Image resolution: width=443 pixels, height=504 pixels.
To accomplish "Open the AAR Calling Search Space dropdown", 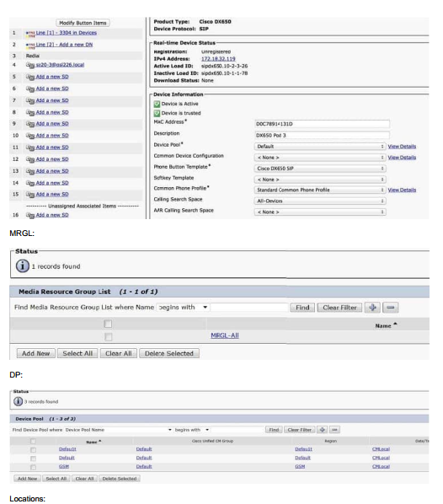I will click(320, 212).
